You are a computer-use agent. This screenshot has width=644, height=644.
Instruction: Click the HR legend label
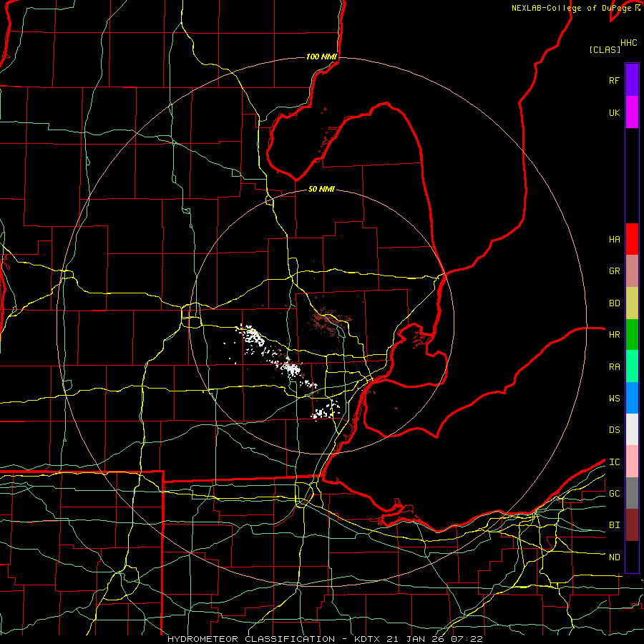click(614, 335)
